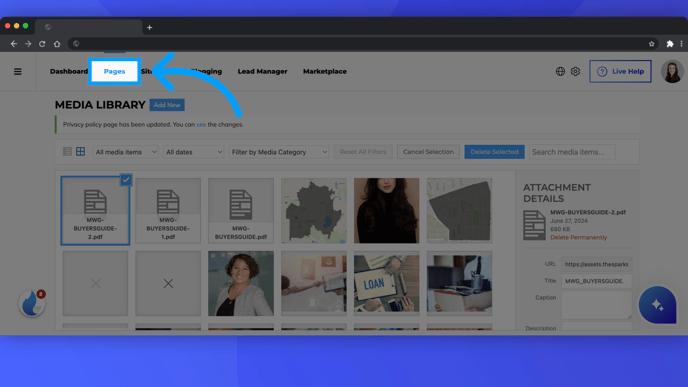
Task: Focus the Search media items field
Action: (572, 152)
